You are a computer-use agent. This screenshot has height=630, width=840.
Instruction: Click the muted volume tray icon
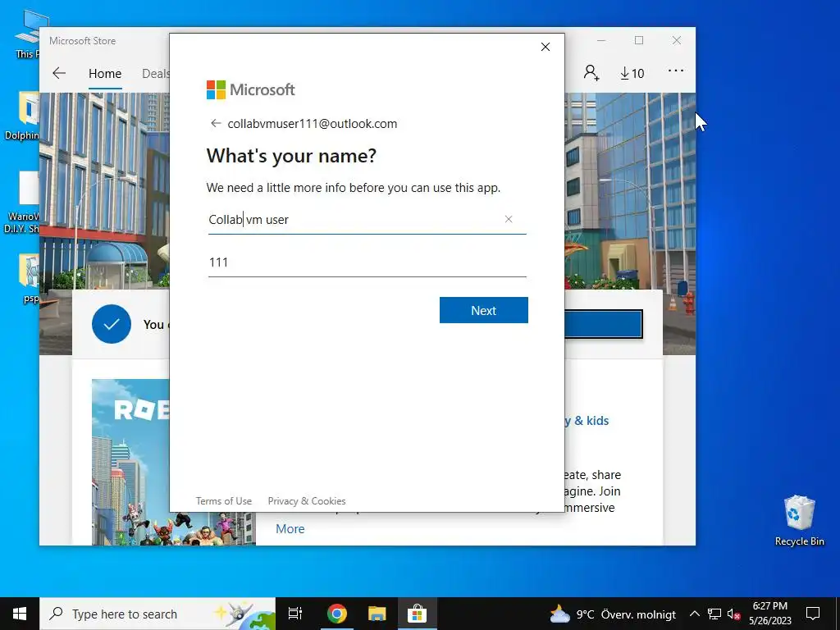click(733, 614)
